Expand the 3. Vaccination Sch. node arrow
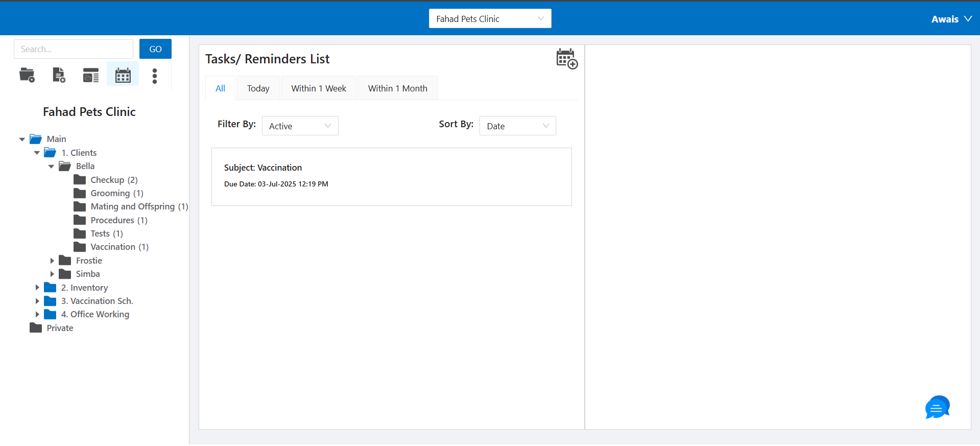Image resolution: width=980 pixels, height=446 pixels. (x=37, y=301)
